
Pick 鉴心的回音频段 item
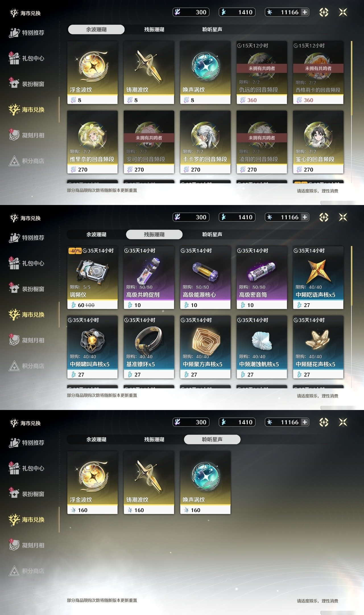click(x=318, y=142)
